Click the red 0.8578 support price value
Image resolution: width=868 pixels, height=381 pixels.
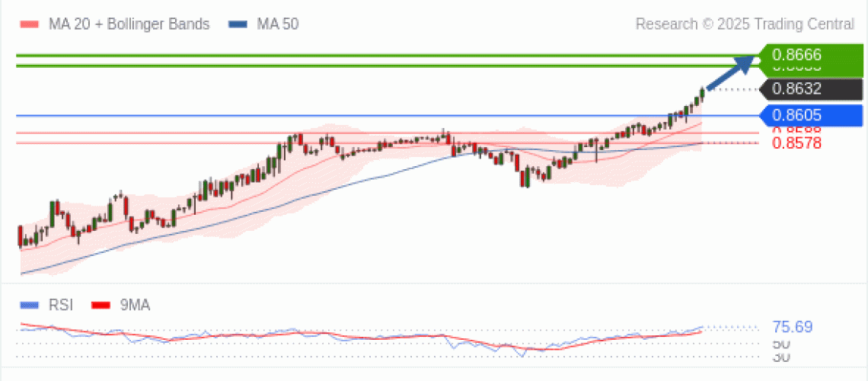point(796,143)
